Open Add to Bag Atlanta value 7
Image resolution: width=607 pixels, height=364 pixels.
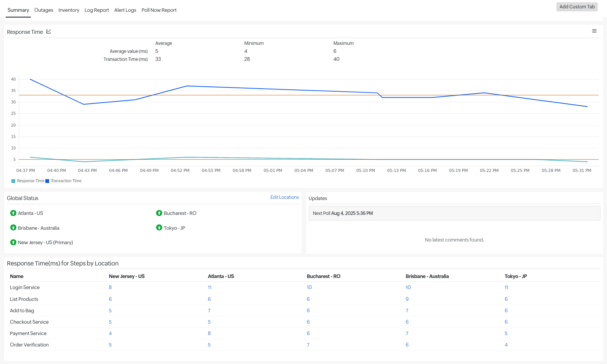(x=209, y=310)
